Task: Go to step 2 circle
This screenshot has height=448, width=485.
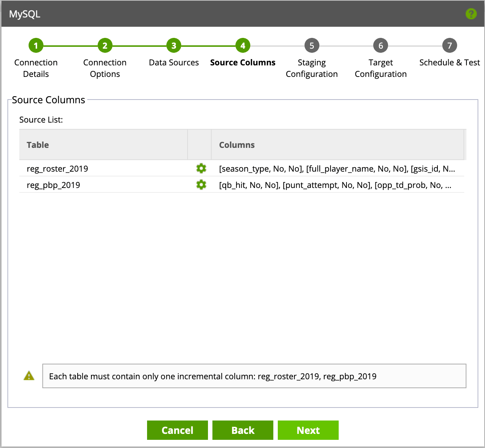Action: click(x=105, y=46)
